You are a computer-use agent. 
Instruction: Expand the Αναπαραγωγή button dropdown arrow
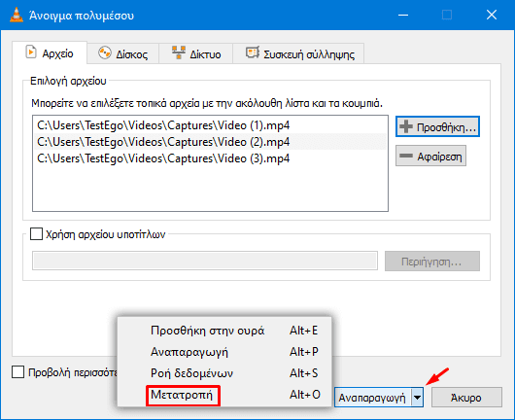tap(417, 398)
